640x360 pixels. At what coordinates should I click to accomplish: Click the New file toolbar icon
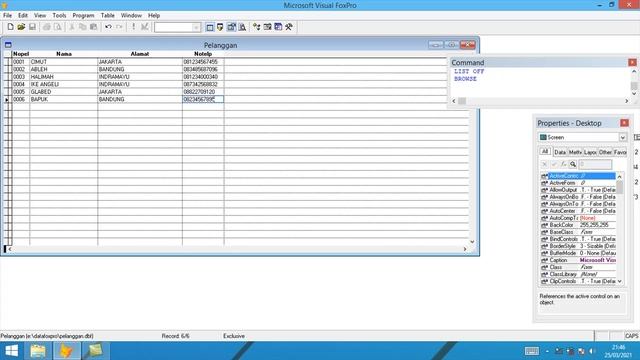(x=10, y=27)
